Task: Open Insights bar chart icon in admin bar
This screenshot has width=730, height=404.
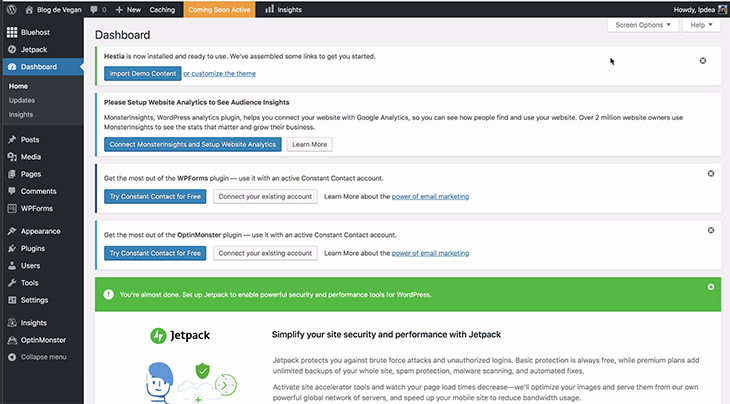Action: pyautogui.click(x=269, y=9)
